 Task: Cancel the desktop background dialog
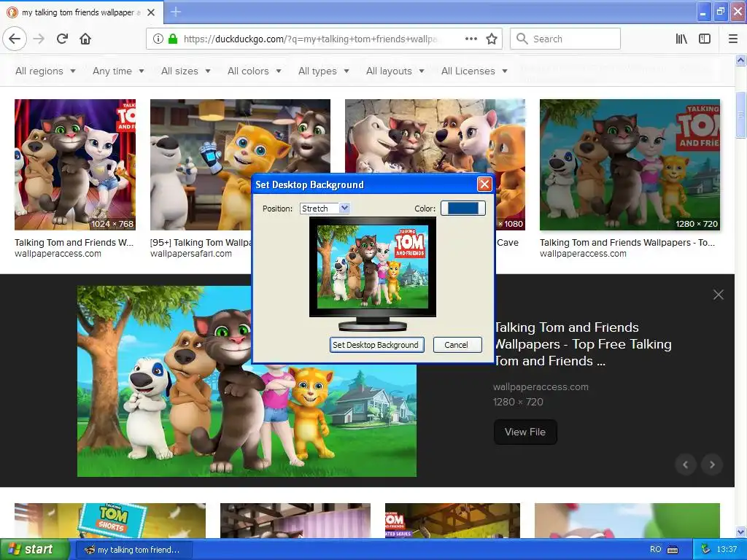(x=457, y=345)
